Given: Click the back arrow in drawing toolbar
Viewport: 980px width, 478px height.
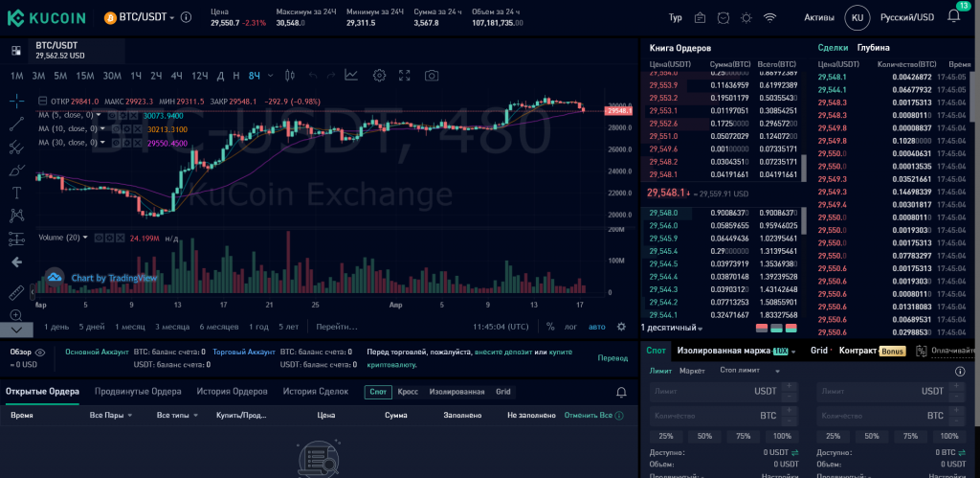Looking at the screenshot, I should 17,262.
